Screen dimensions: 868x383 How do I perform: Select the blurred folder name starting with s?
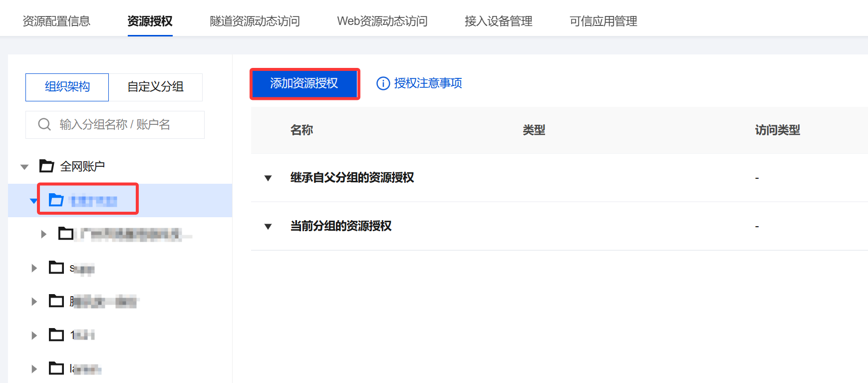click(82, 269)
